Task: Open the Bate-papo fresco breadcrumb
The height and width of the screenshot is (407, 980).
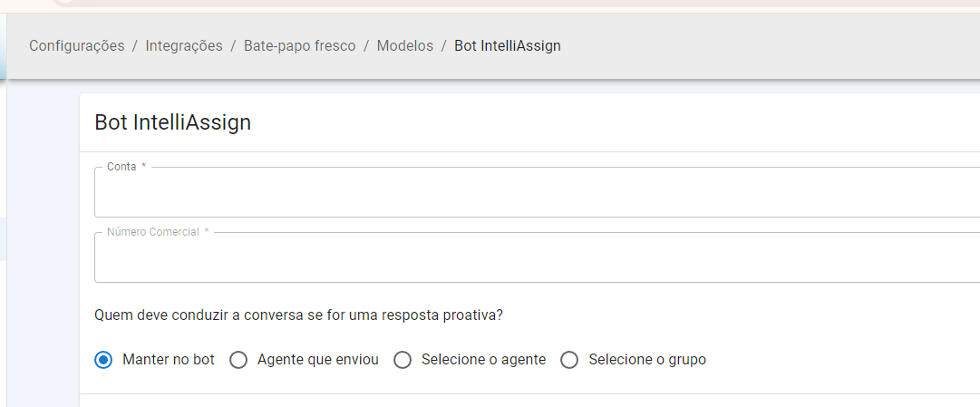Action: point(299,45)
